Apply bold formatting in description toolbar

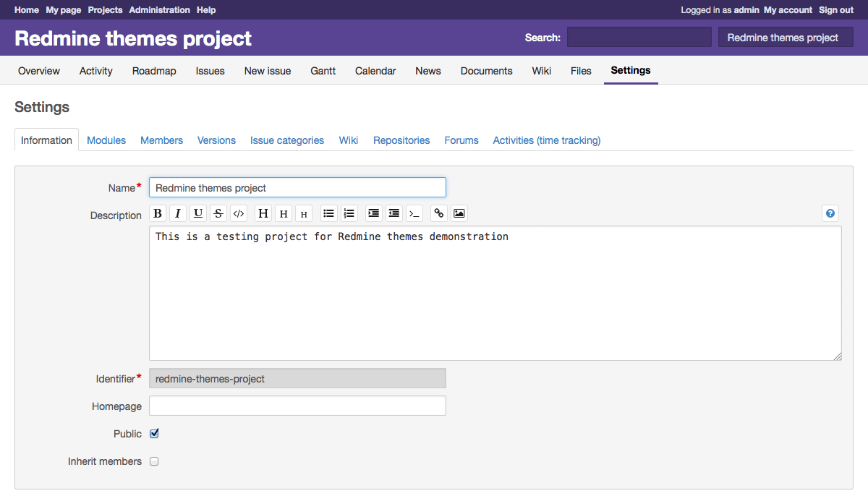coord(158,213)
